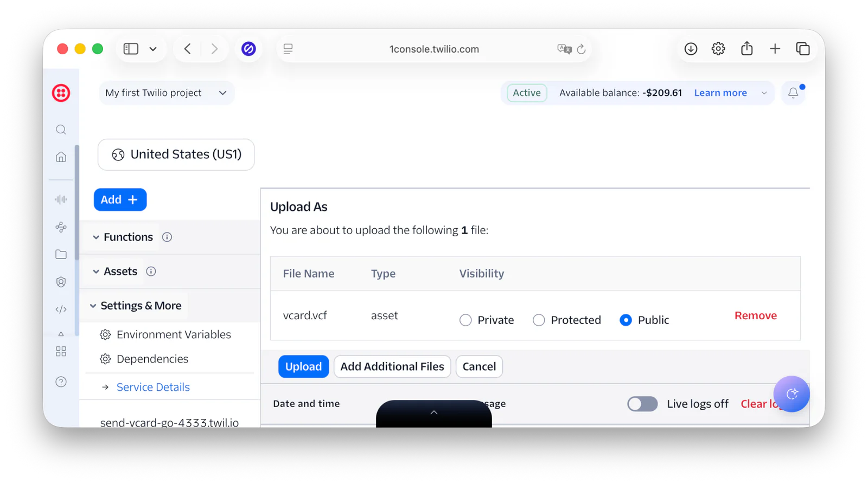
Task: Open the grid apps icon in sidebar
Action: point(61,351)
